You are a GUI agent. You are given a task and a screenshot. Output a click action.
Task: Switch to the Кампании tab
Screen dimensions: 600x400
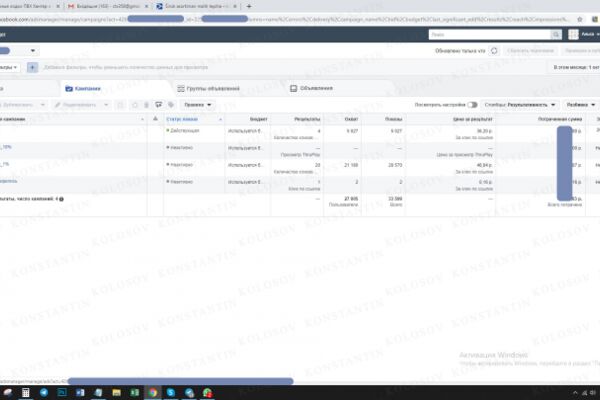[83, 88]
